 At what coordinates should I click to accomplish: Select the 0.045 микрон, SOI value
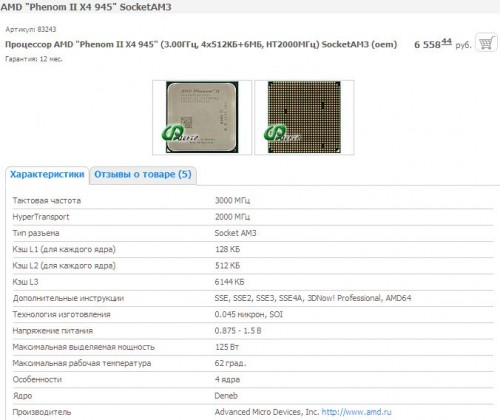[x=249, y=314]
